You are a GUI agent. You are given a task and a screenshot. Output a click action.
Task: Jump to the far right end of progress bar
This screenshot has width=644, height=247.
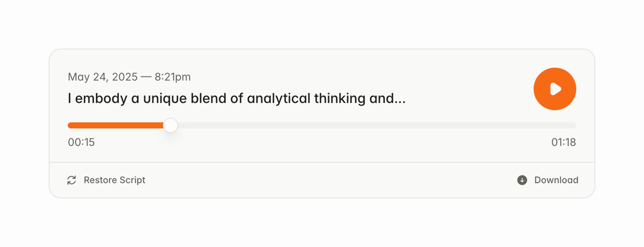pos(574,126)
